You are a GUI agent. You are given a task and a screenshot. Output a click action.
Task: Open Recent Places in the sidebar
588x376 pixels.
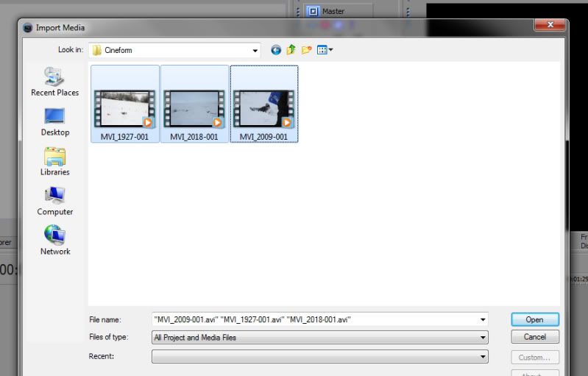54,82
